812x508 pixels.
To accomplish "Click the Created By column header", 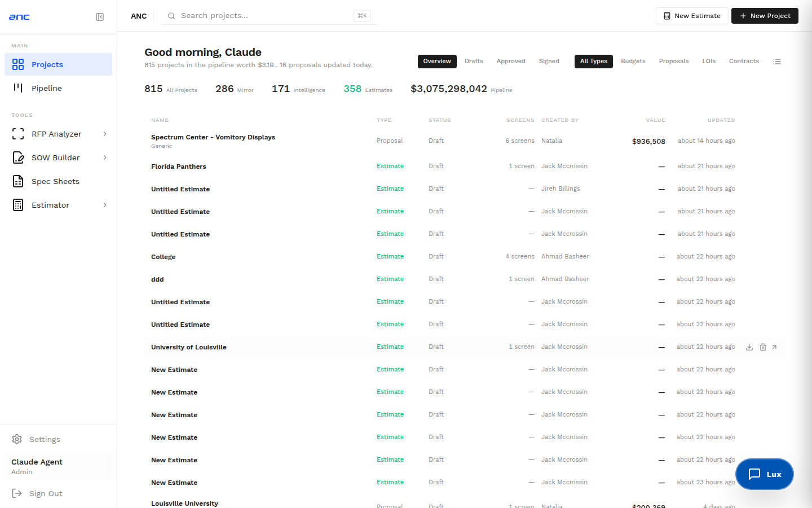I will pyautogui.click(x=560, y=120).
